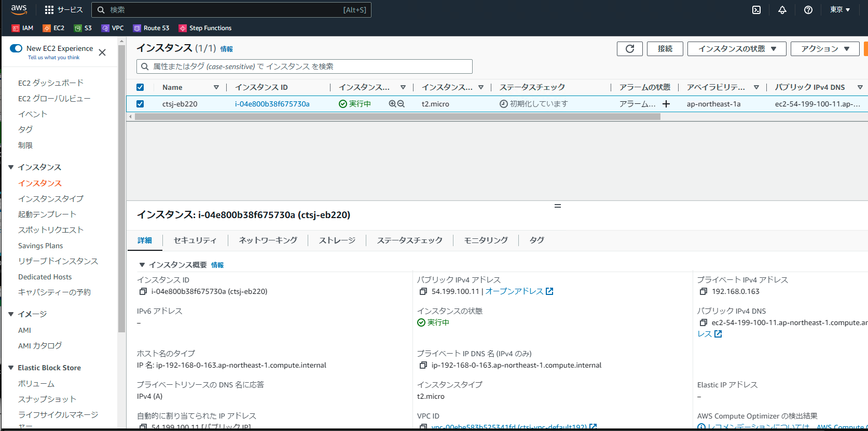Screen dimensions: 868x431
Task: Sort by the Name column arrow
Action: (216, 87)
